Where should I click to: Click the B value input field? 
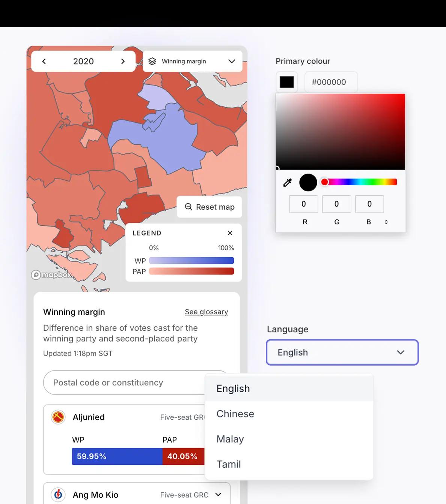click(x=369, y=204)
